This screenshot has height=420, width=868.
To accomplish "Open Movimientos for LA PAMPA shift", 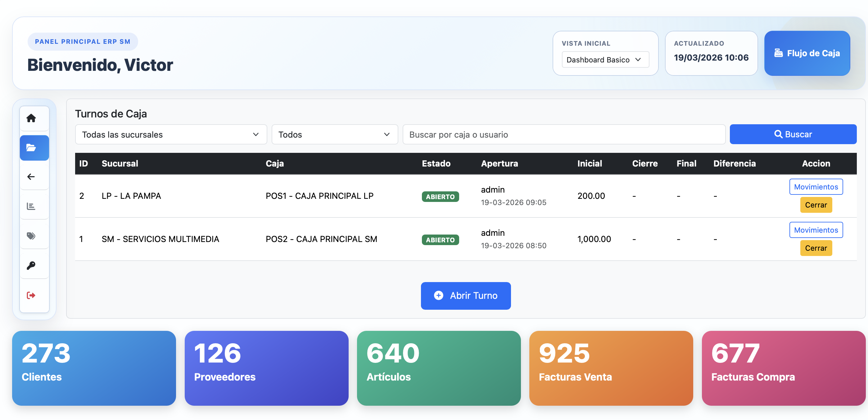I will [x=816, y=187].
